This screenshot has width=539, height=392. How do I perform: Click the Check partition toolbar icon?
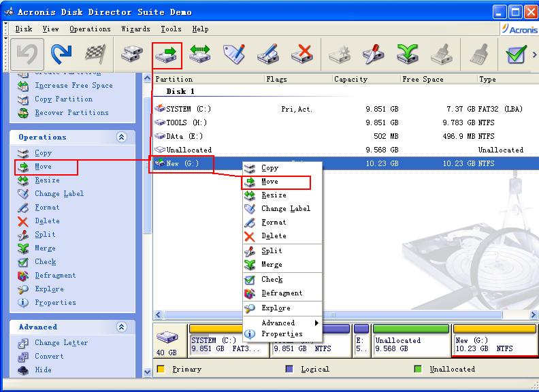click(x=516, y=54)
